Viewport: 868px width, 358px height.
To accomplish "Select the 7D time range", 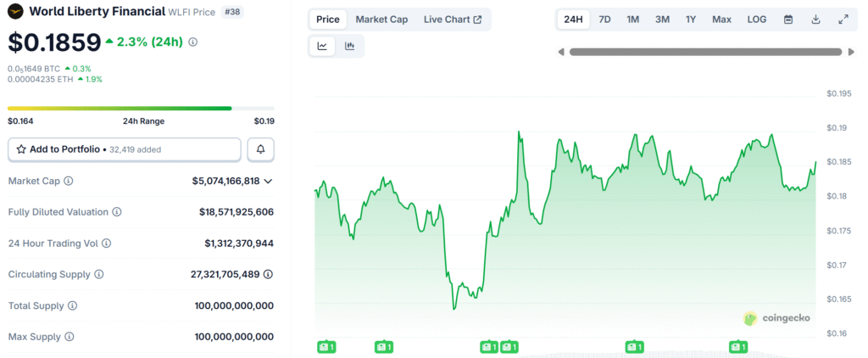I will tap(604, 20).
